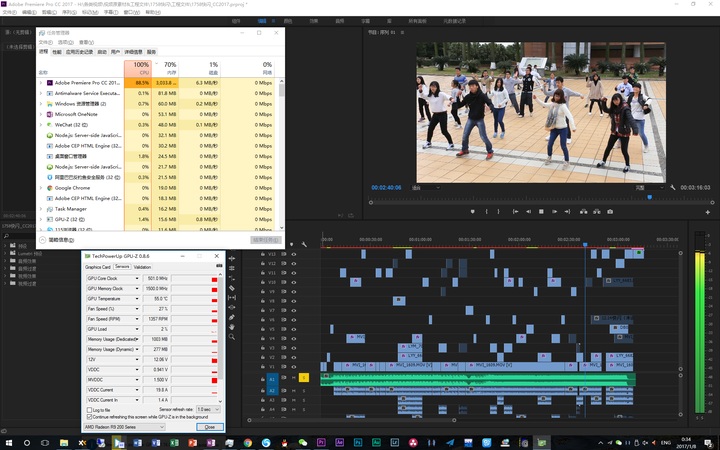Toggle visibility eye of track V1
The image size is (720, 450).
pyautogui.click(x=294, y=366)
